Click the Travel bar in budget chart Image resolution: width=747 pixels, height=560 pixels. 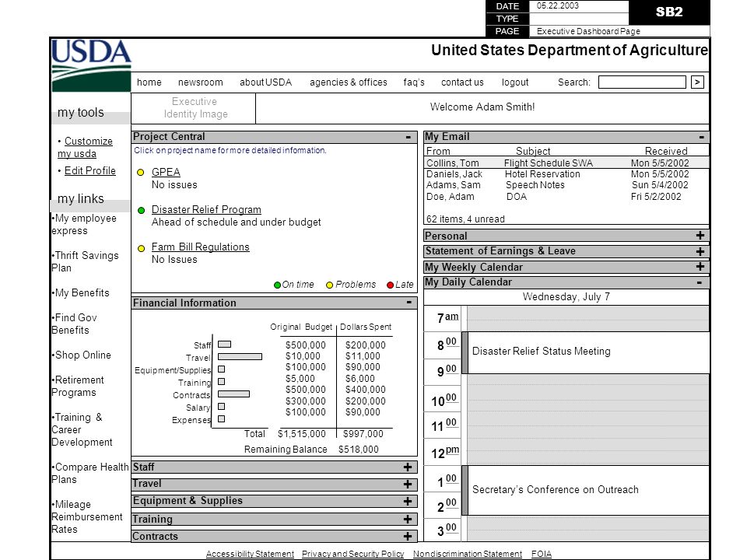point(240,357)
